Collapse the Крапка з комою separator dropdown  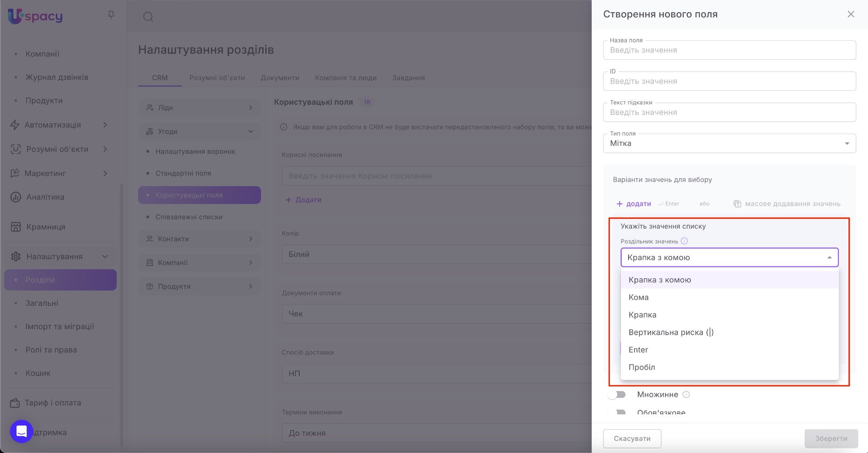(x=829, y=257)
